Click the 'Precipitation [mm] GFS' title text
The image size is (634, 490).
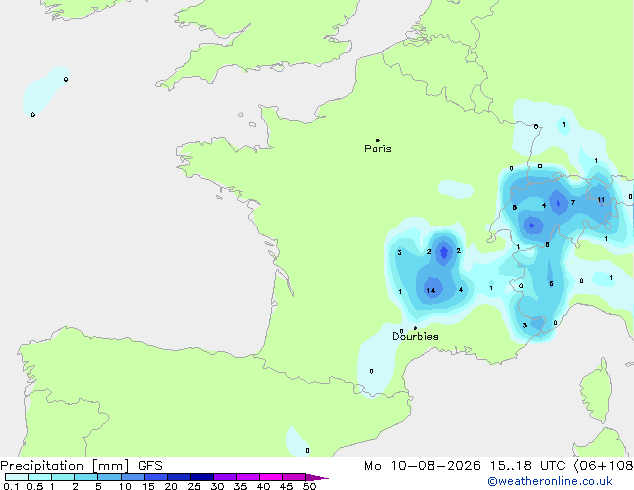81,466
